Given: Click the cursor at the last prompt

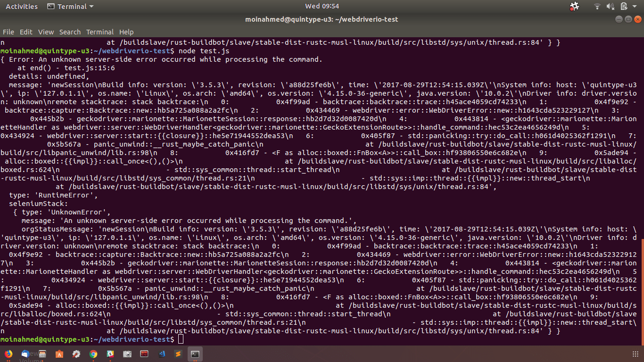Looking at the screenshot, I should point(181,339).
